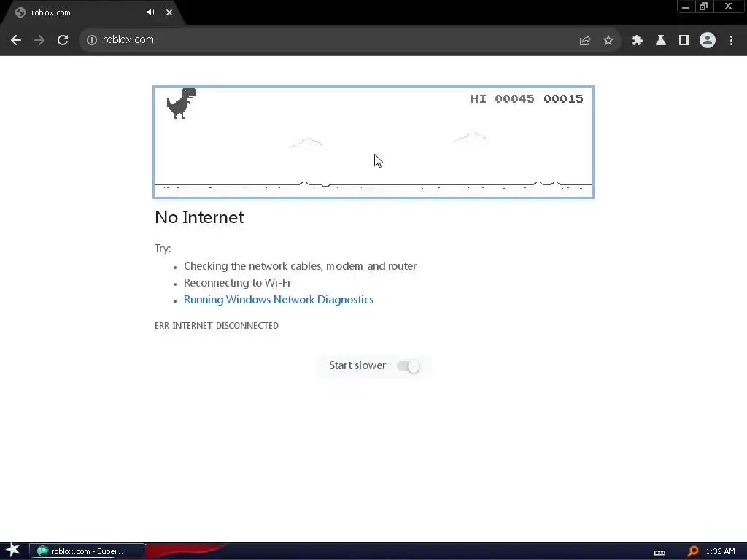Click 'Reconnecting to Wi-Fi' suggestion text
747x560 pixels.
[x=237, y=283]
